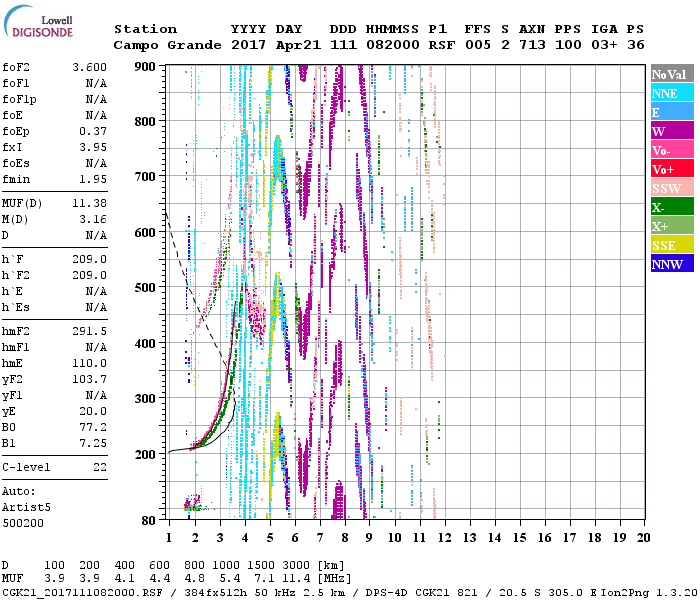Click the IGA value 03+
This screenshot has height=600, width=700.
point(604,45)
